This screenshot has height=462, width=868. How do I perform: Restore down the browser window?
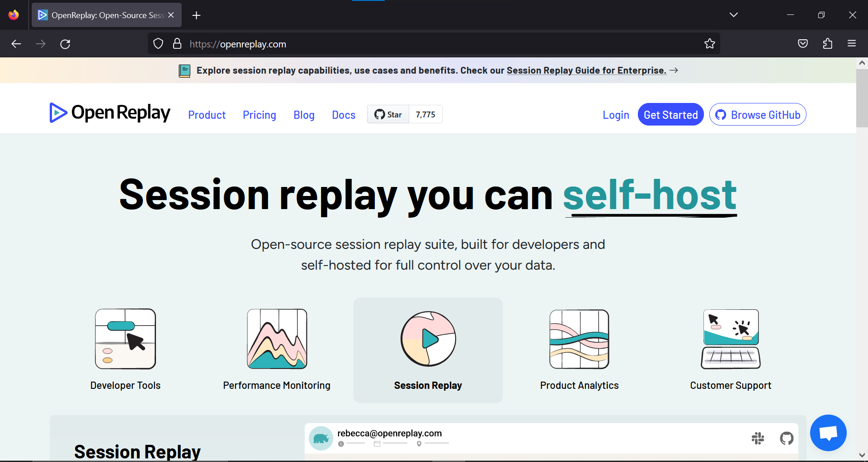pos(821,15)
